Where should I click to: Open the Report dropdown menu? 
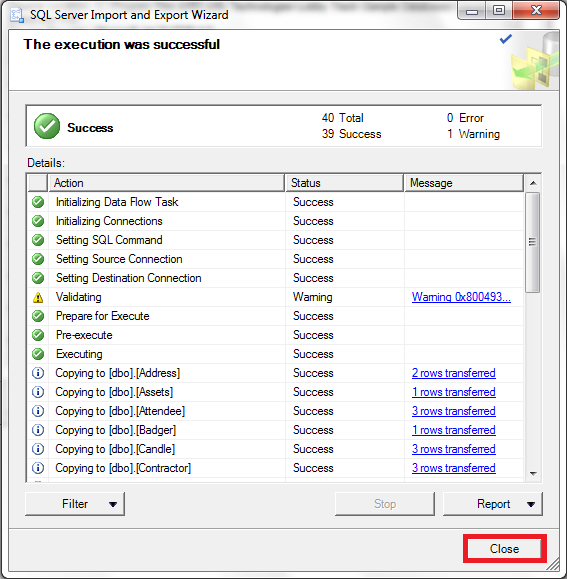pyautogui.click(x=493, y=504)
